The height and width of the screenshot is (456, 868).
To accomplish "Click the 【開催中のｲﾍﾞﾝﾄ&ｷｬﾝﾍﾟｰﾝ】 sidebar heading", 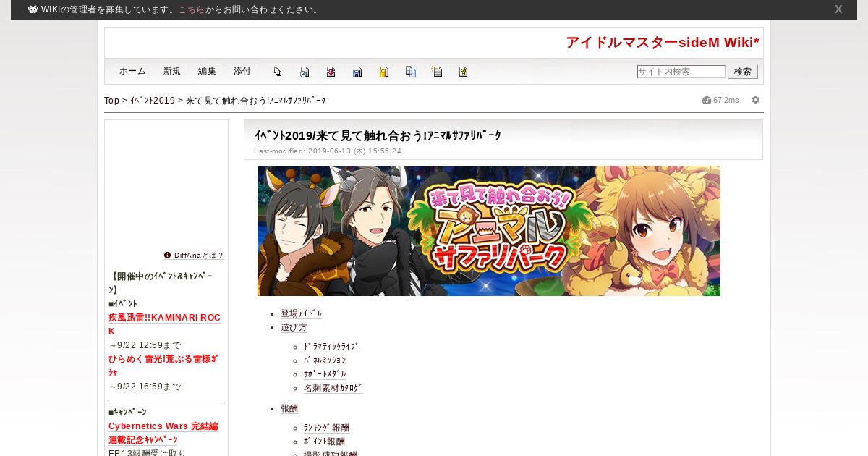I will (x=161, y=282).
